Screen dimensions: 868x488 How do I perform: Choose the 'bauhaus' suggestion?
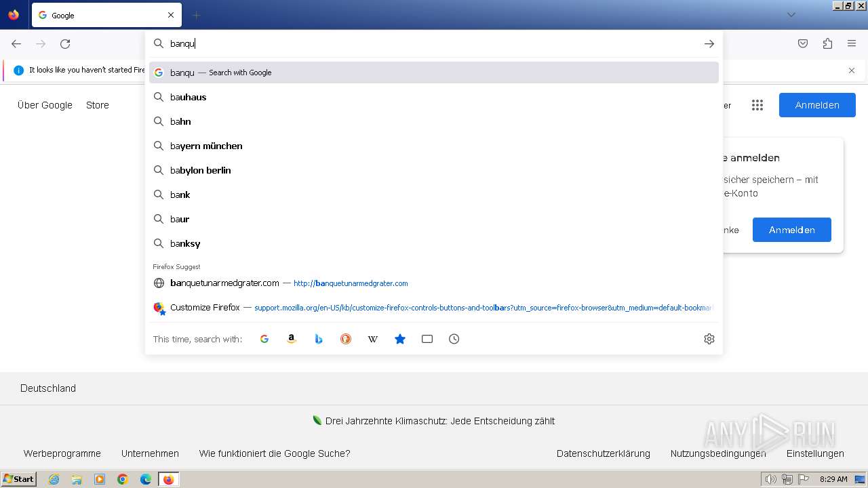pos(434,97)
